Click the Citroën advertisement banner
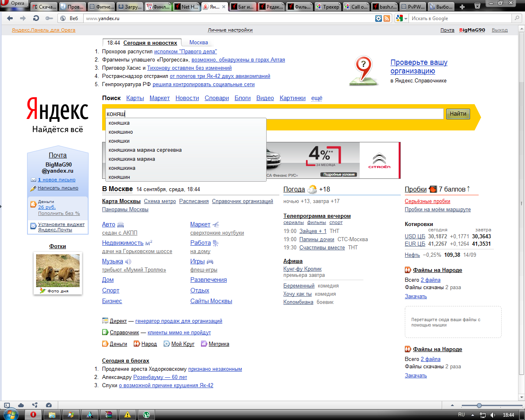This screenshot has width=525, height=420. tap(333, 160)
